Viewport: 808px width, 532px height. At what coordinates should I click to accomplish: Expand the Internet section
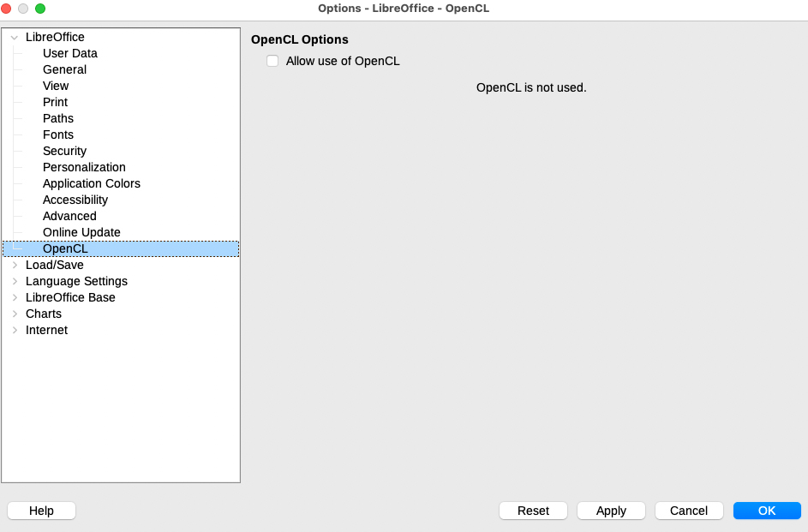[x=15, y=330]
